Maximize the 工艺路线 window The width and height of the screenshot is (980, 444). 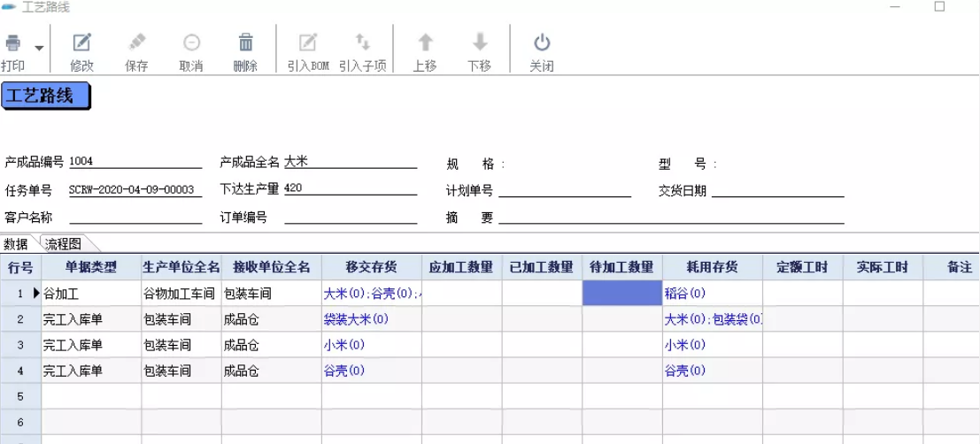[x=939, y=7]
